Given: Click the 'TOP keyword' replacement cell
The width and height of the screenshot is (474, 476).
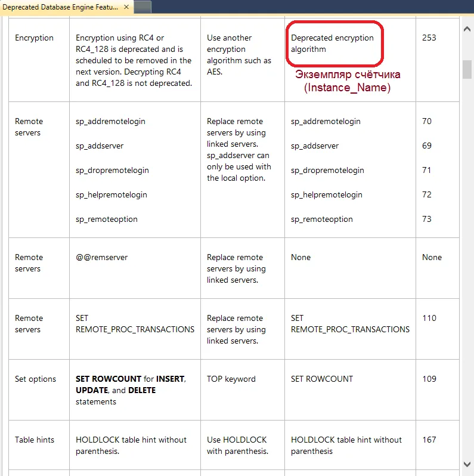Looking at the screenshot, I should (x=231, y=379).
